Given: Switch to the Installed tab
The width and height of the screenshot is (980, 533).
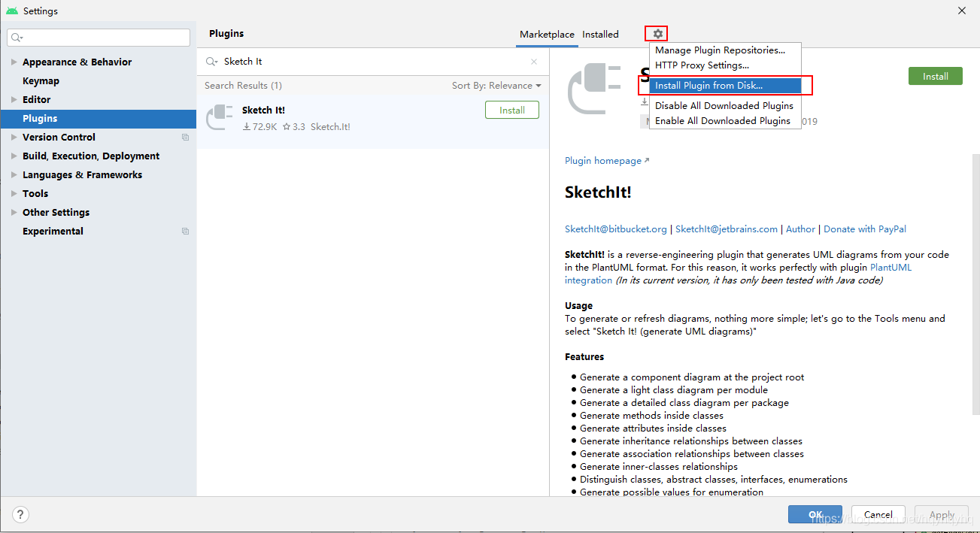Looking at the screenshot, I should pyautogui.click(x=600, y=35).
